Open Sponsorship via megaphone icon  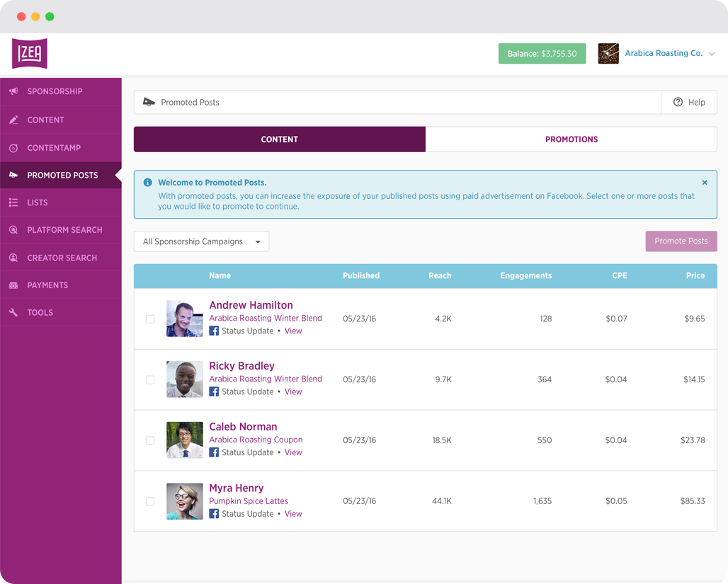[x=13, y=91]
